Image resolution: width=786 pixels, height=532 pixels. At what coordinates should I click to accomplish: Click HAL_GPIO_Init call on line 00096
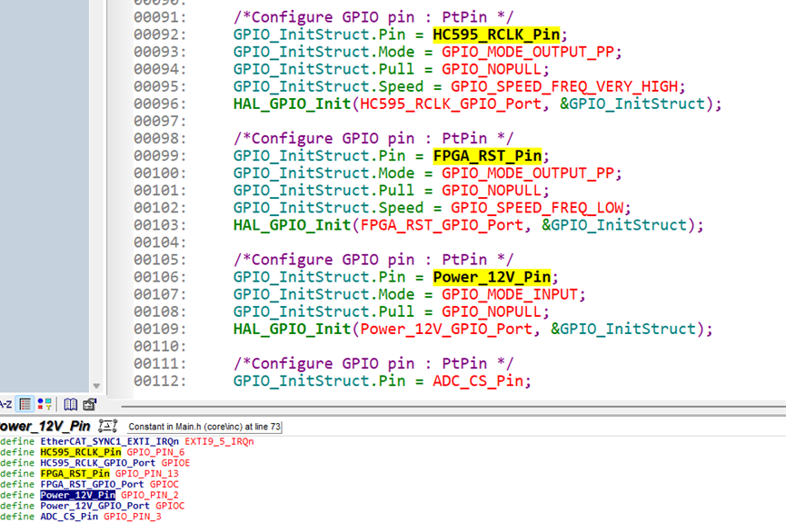292,104
